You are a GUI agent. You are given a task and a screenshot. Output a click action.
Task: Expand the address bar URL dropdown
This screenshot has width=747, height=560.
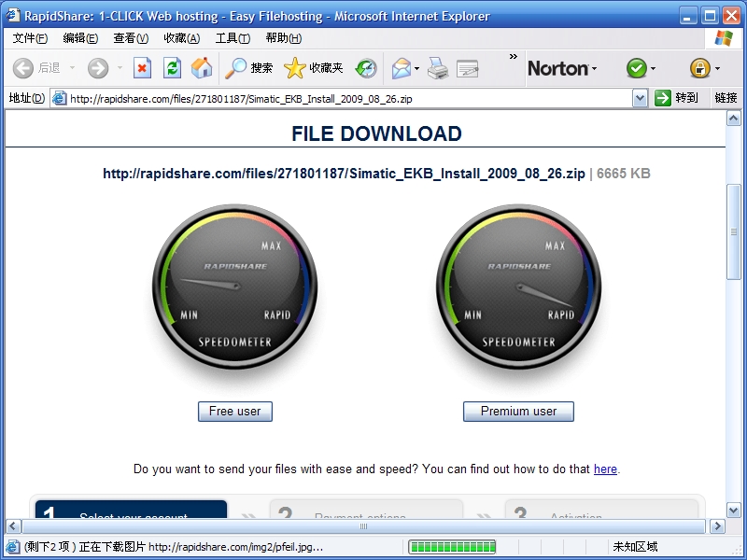(x=640, y=99)
